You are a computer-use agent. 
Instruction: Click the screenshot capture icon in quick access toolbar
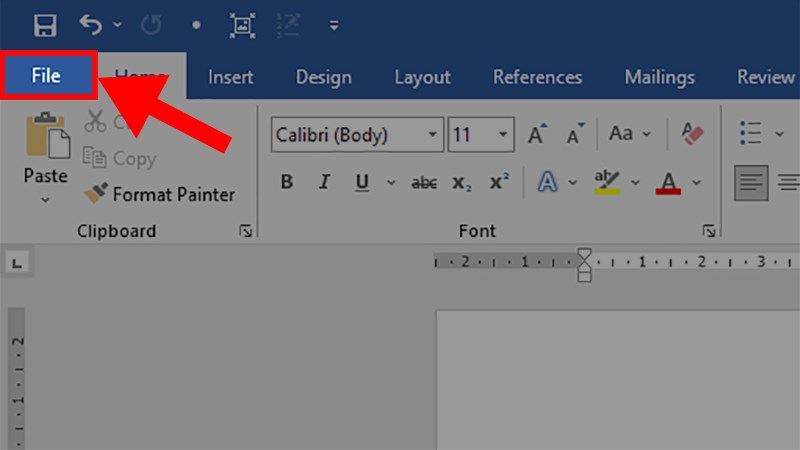(242, 25)
